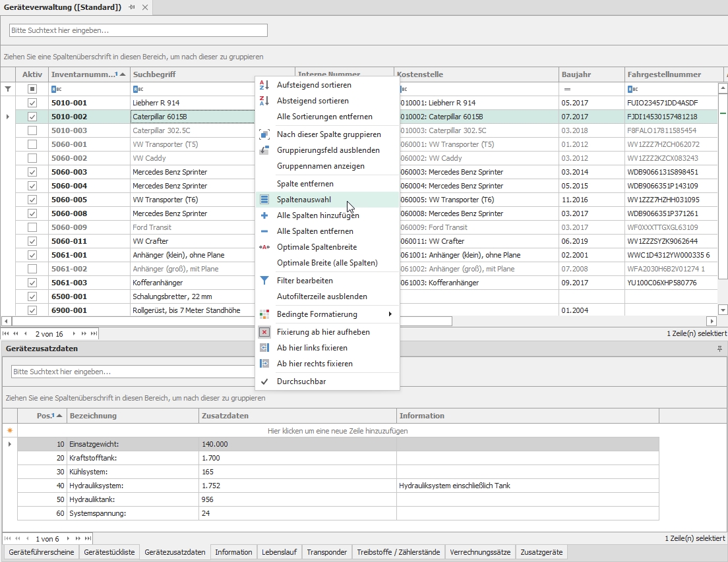Click the ascending sort icon (Aufsteigend sortieren)

tap(264, 85)
